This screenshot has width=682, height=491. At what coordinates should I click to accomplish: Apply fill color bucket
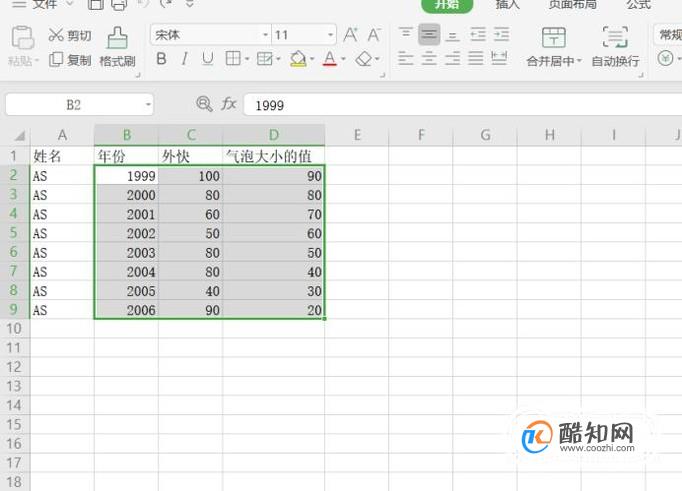click(298, 58)
